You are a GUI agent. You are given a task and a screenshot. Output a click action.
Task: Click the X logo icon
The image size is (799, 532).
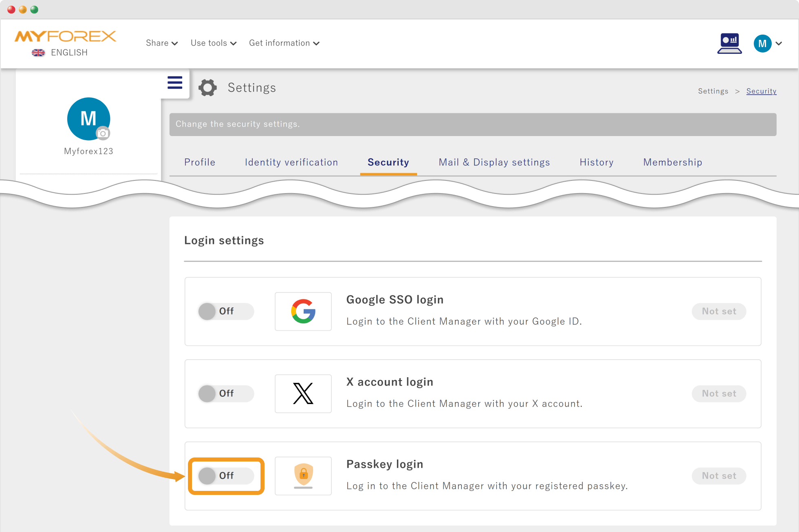[303, 394]
